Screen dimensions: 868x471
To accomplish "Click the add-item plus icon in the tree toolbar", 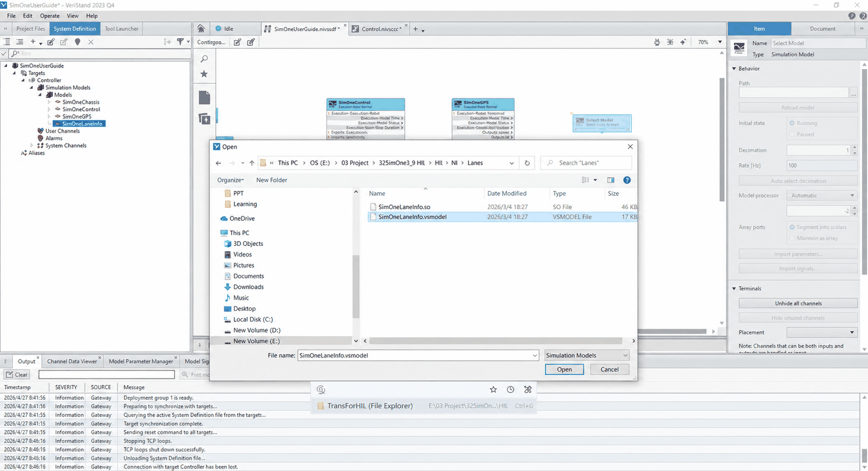I will 33,42.
